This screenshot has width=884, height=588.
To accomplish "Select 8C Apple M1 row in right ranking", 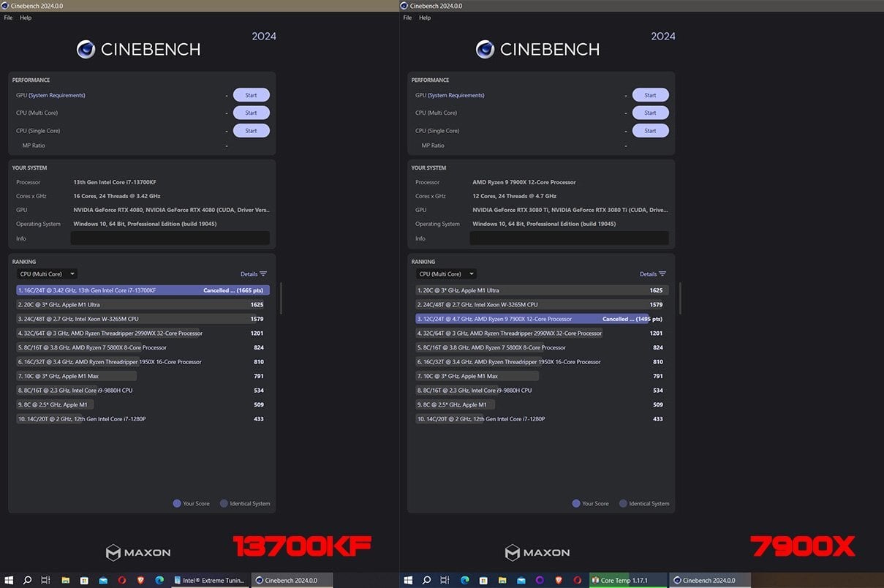I will [542, 404].
